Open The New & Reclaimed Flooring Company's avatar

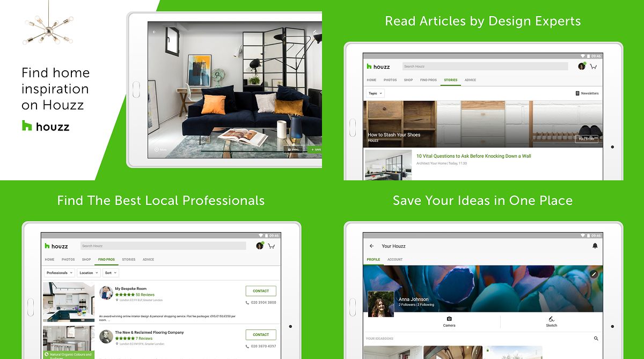click(x=106, y=336)
